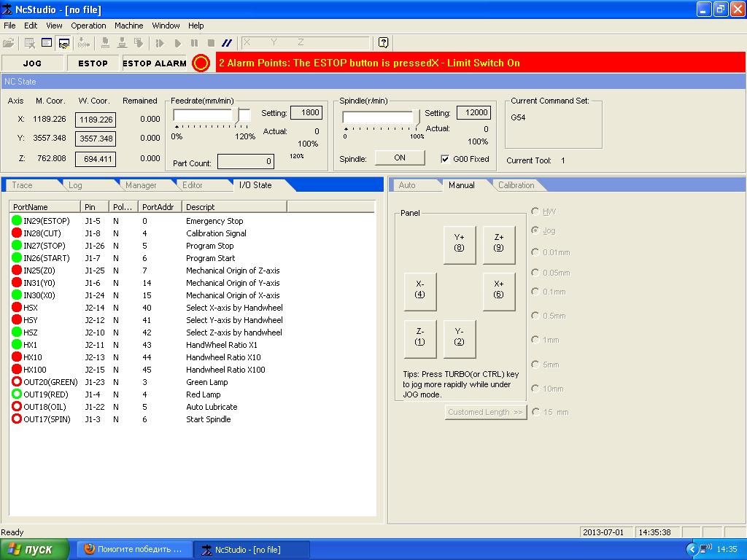Select the HW radio button
747x560 pixels.
tap(535, 211)
